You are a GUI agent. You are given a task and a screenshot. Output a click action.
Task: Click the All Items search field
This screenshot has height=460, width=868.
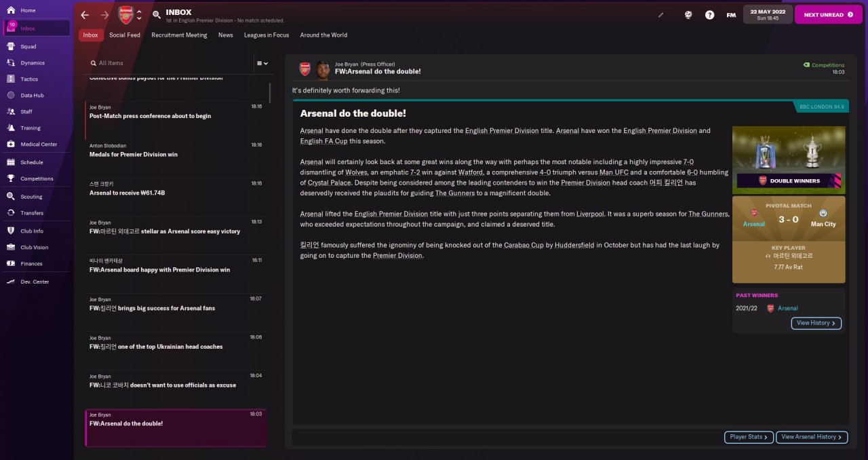(x=170, y=63)
